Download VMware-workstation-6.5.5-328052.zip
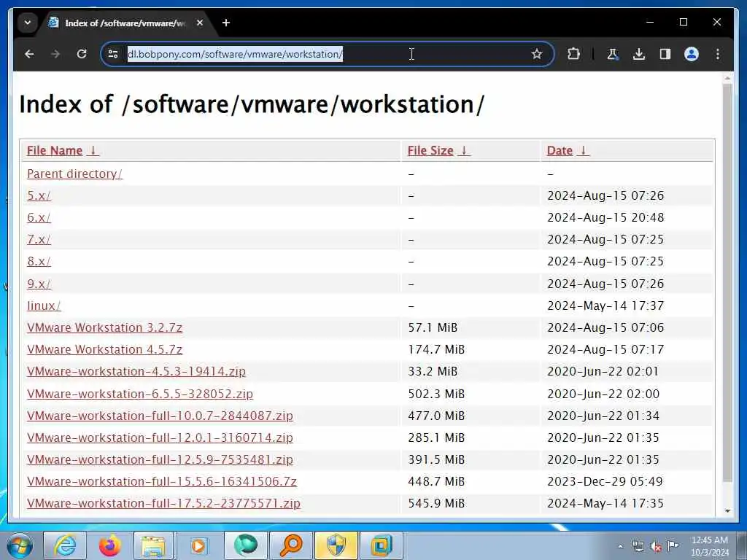The height and width of the screenshot is (560, 747). 139,394
